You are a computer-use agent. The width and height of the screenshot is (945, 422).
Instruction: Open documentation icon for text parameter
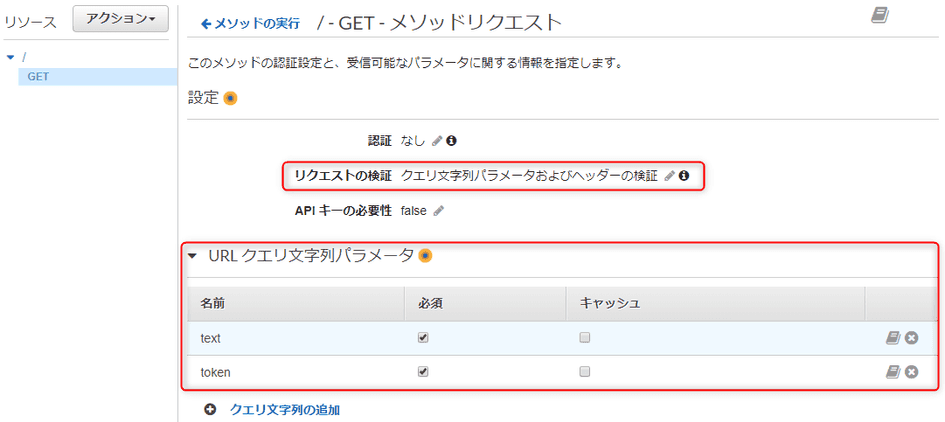pos(893,338)
